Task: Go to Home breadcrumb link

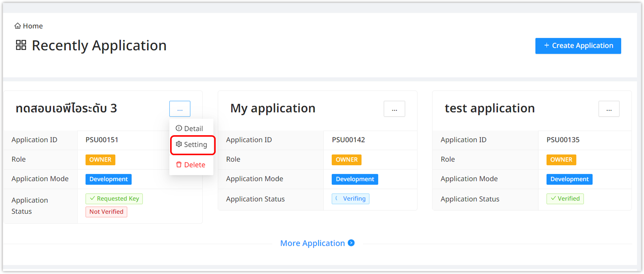Action: [x=33, y=26]
